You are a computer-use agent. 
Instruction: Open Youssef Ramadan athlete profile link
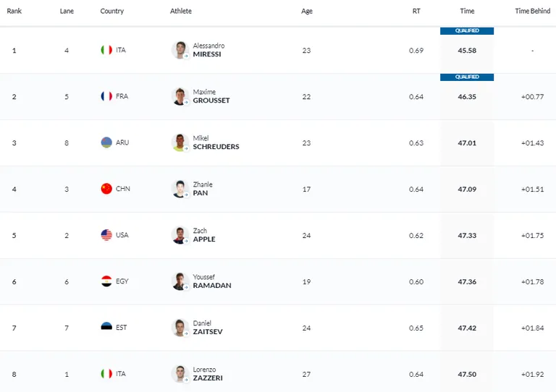point(212,281)
